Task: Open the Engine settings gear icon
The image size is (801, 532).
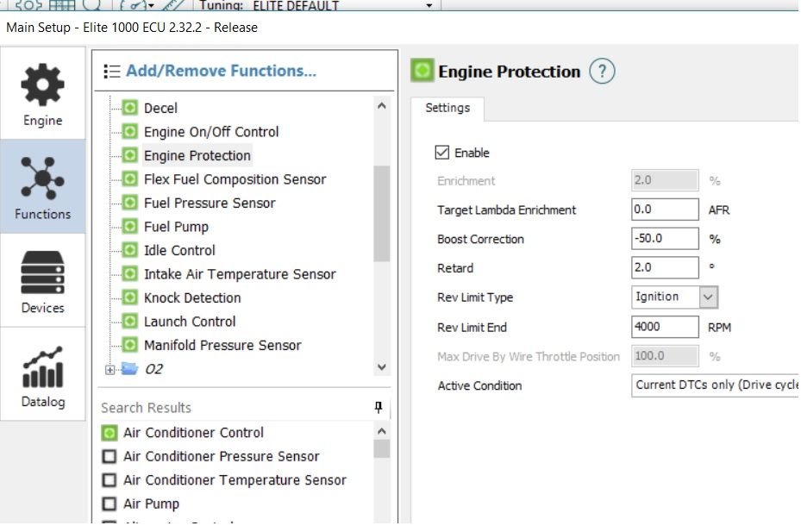Action: tap(42, 85)
